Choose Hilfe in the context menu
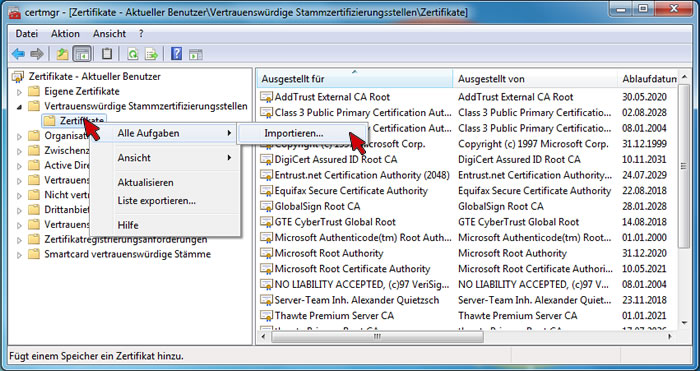 coord(165,225)
